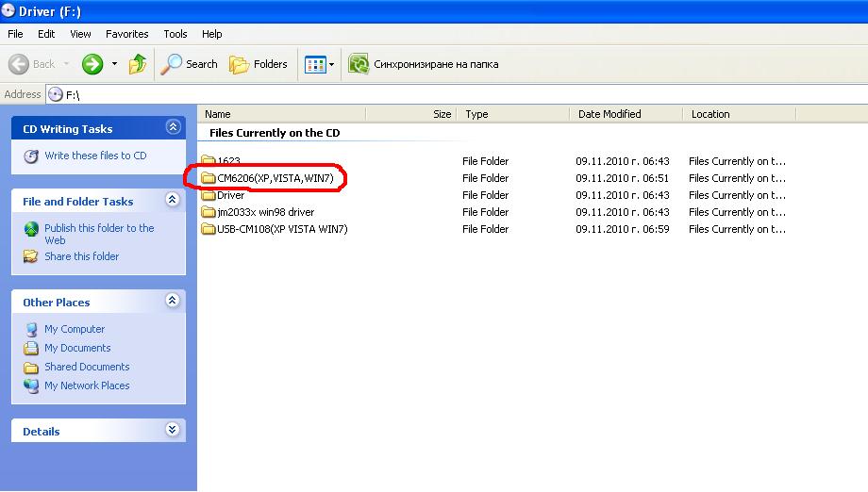The image size is (868, 492).
Task: Sort by the Date Modified column header
Action: pos(626,114)
